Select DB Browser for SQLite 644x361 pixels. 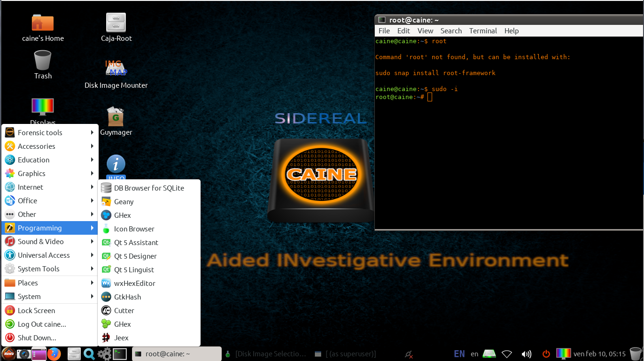149,188
